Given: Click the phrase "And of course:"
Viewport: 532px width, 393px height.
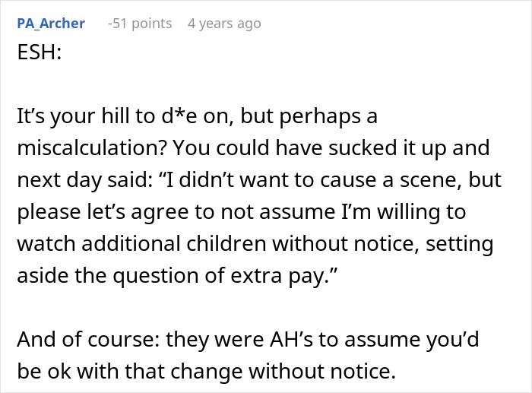Looking at the screenshot, I should [x=89, y=339].
